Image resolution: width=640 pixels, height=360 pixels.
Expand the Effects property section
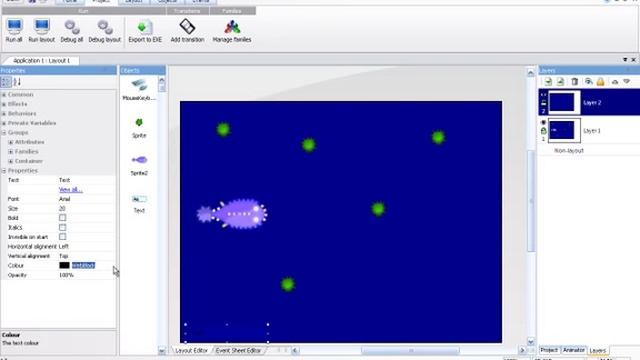click(4, 104)
